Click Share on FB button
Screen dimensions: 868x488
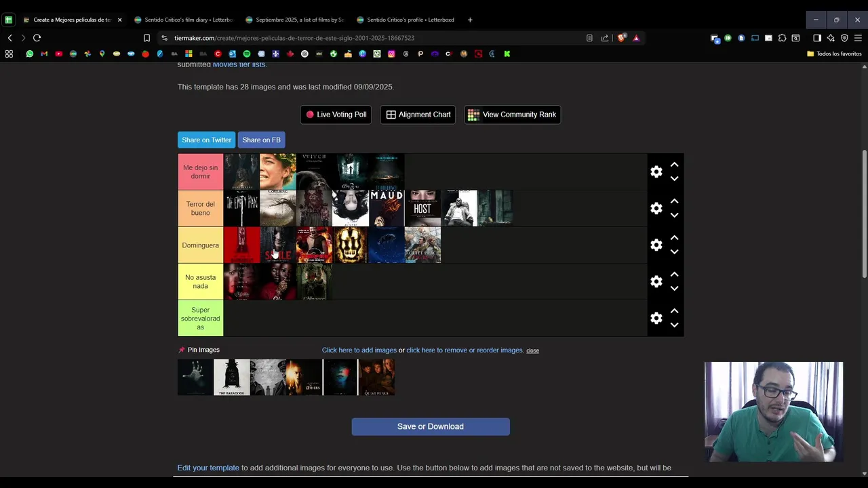(x=261, y=140)
